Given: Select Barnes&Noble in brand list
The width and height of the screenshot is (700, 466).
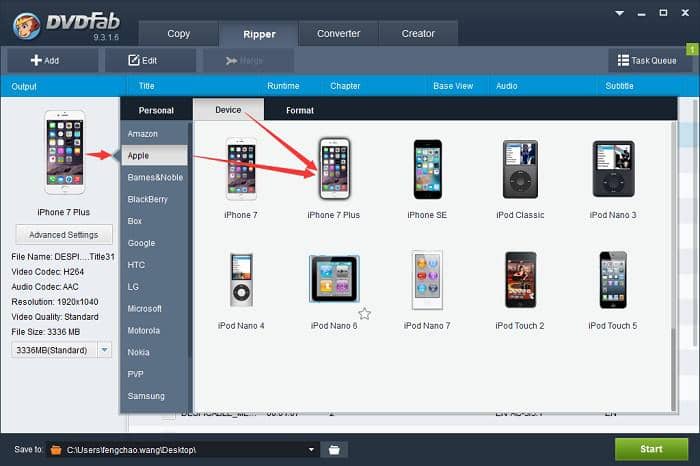Looking at the screenshot, I should pyautogui.click(x=154, y=177).
